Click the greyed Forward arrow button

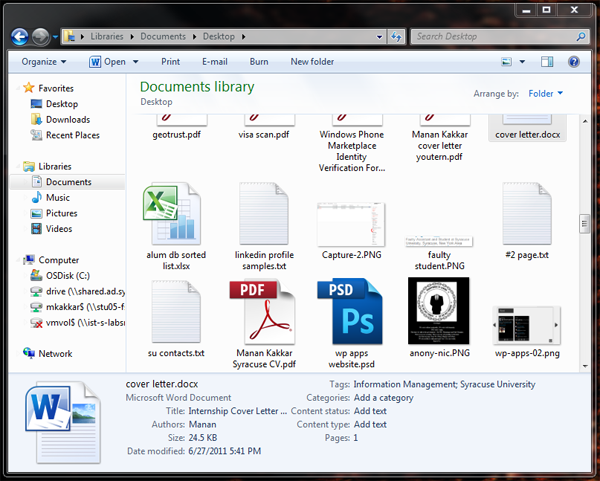click(40, 37)
